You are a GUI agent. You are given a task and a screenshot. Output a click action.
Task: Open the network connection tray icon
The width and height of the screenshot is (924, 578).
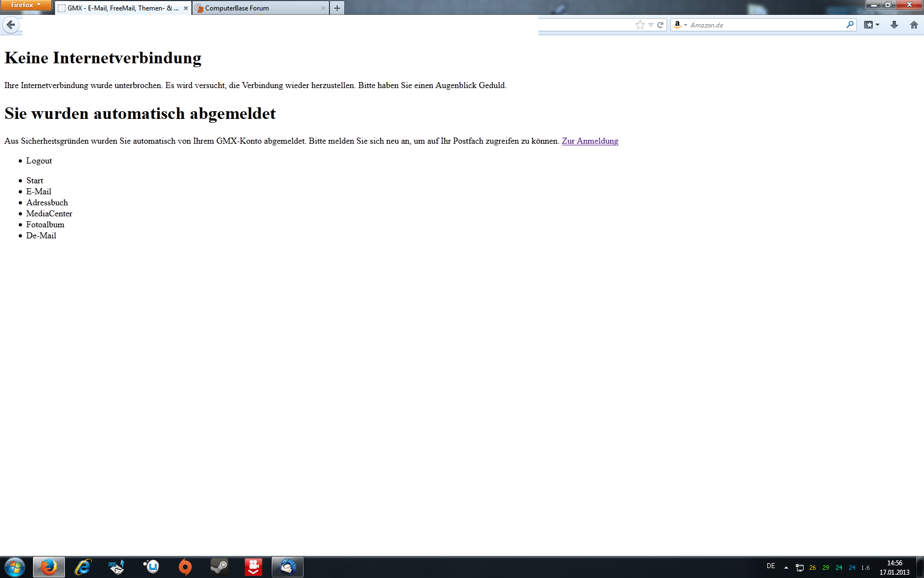coord(800,568)
